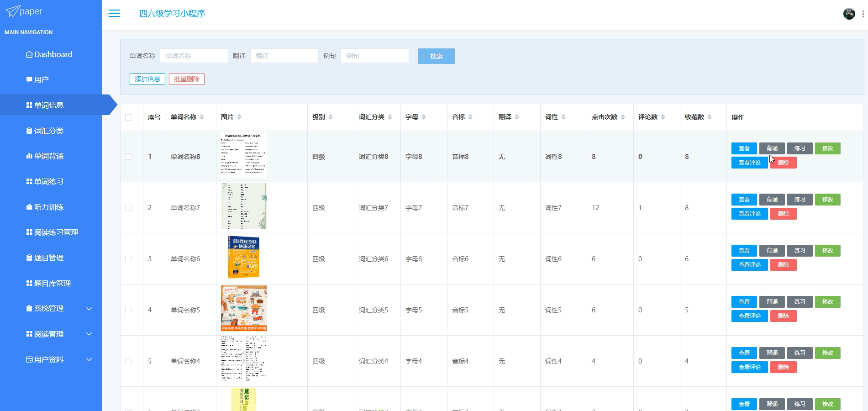This screenshot has height=411, width=868.
Task: Click 查看评论 for 单词名称5 row
Action: click(750, 316)
